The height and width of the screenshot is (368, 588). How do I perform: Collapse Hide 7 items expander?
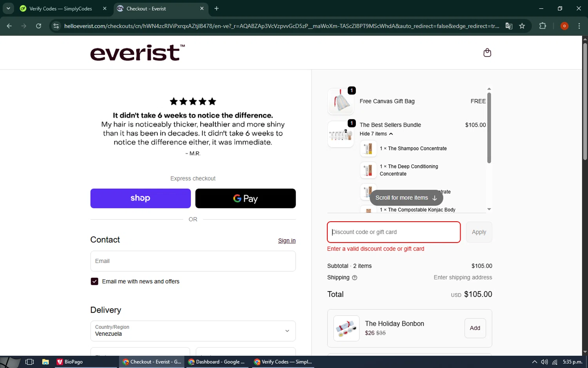point(376,134)
